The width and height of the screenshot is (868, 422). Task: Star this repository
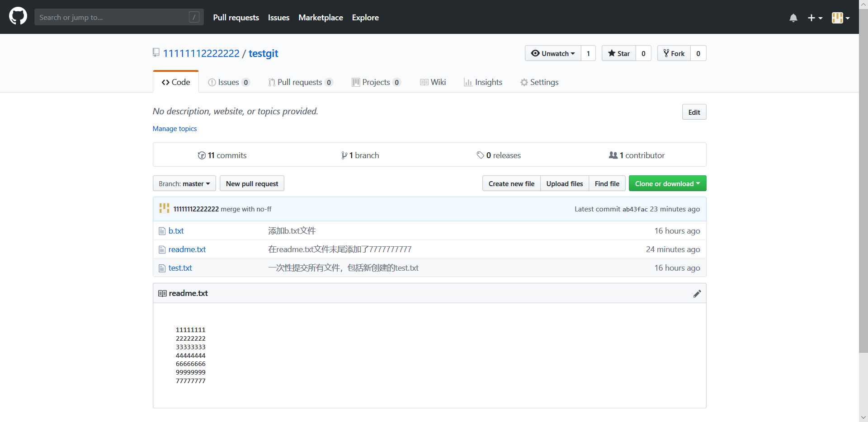619,53
